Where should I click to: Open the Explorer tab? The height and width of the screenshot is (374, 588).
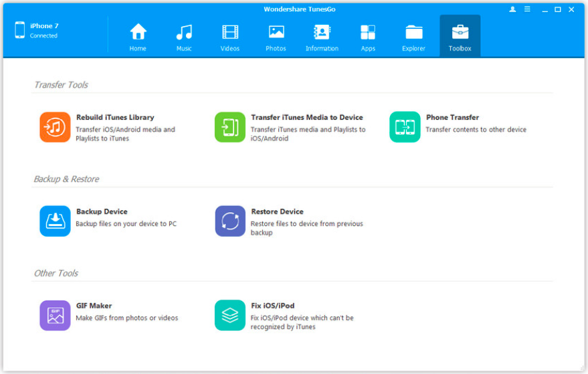tap(413, 37)
